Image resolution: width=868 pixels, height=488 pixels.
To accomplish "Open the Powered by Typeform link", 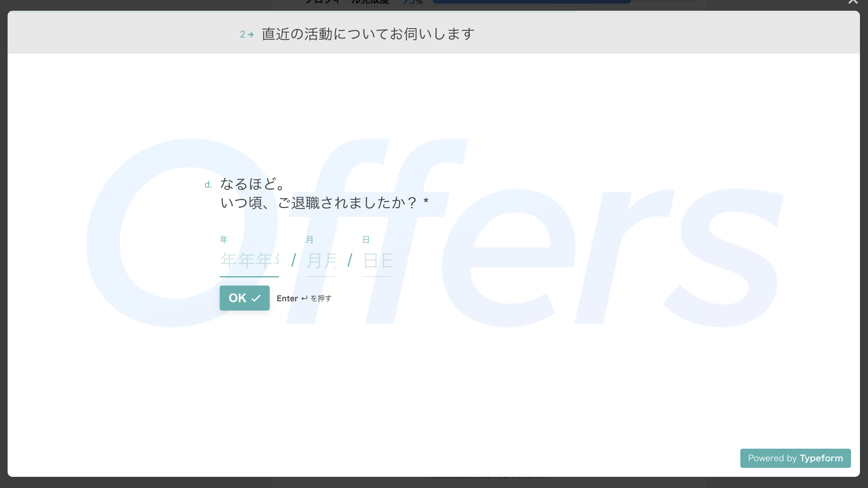I will (795, 458).
